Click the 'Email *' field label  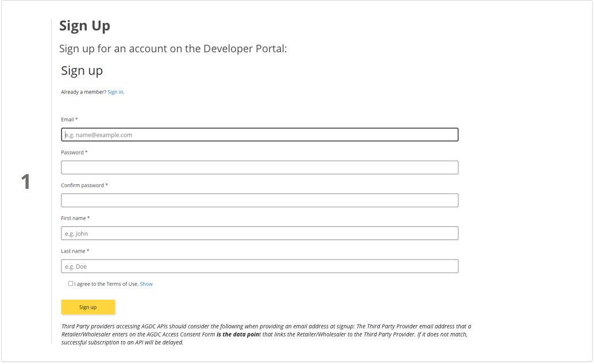pos(69,119)
